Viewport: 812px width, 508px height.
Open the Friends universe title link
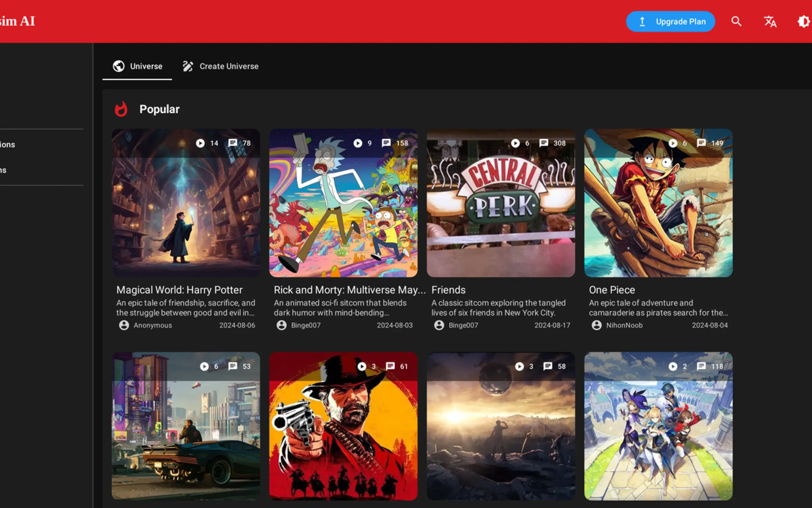pyautogui.click(x=448, y=290)
